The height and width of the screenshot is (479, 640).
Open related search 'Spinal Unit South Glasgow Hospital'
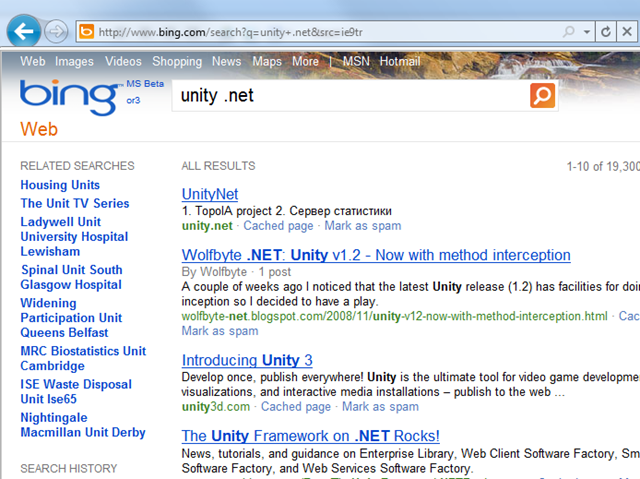click(x=71, y=277)
